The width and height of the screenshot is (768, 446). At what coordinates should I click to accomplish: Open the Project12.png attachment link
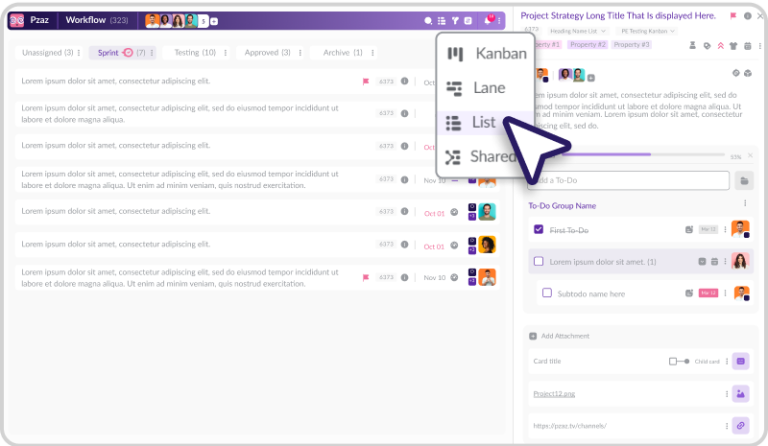(x=554, y=394)
